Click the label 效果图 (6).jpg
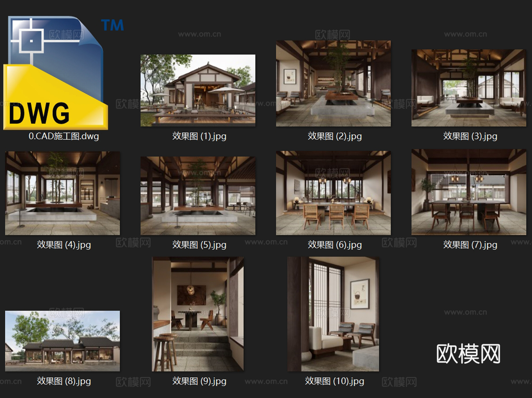The image size is (532, 398). [335, 245]
